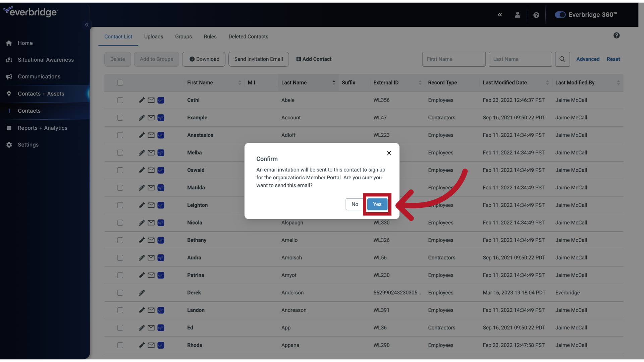Click the email icon for Leighton

point(151,205)
